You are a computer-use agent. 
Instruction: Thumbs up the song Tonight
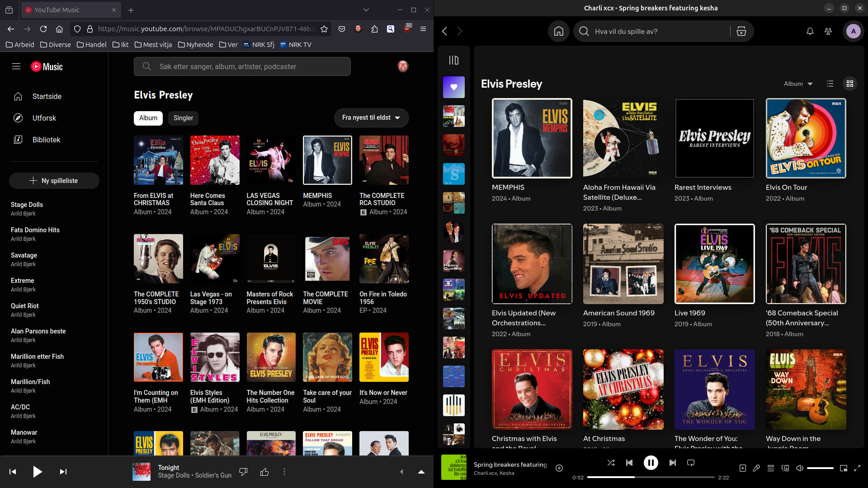coord(264,472)
